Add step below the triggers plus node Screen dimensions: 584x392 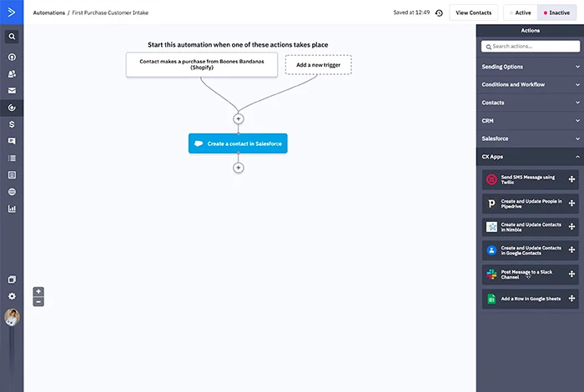pos(239,118)
